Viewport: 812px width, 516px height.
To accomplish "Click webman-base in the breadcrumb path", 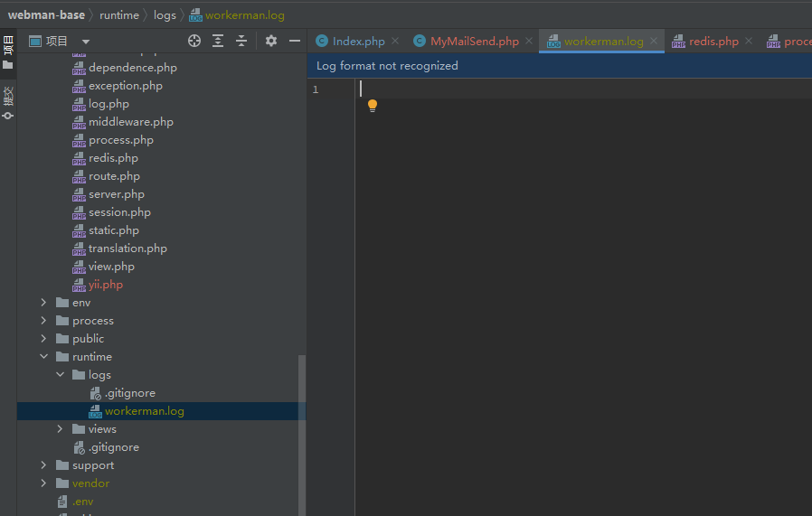I will pyautogui.click(x=46, y=15).
